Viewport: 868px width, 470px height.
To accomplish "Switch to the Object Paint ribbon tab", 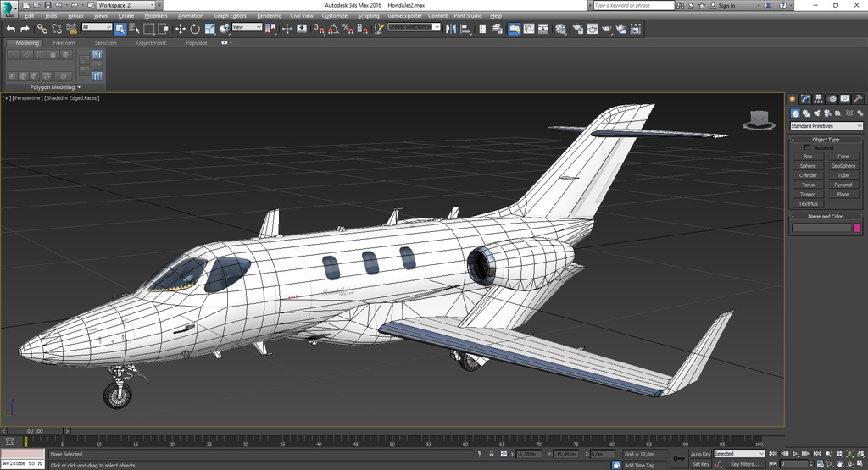I will (x=151, y=42).
